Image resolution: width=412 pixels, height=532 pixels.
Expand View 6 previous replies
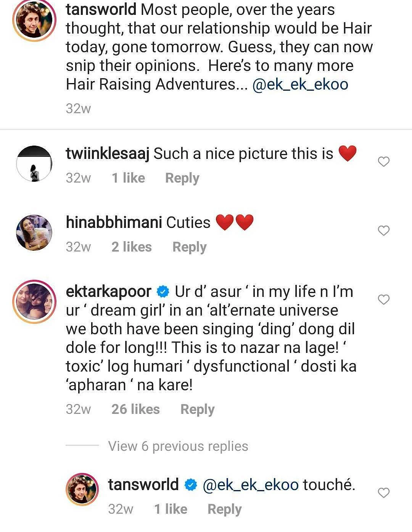point(178,446)
